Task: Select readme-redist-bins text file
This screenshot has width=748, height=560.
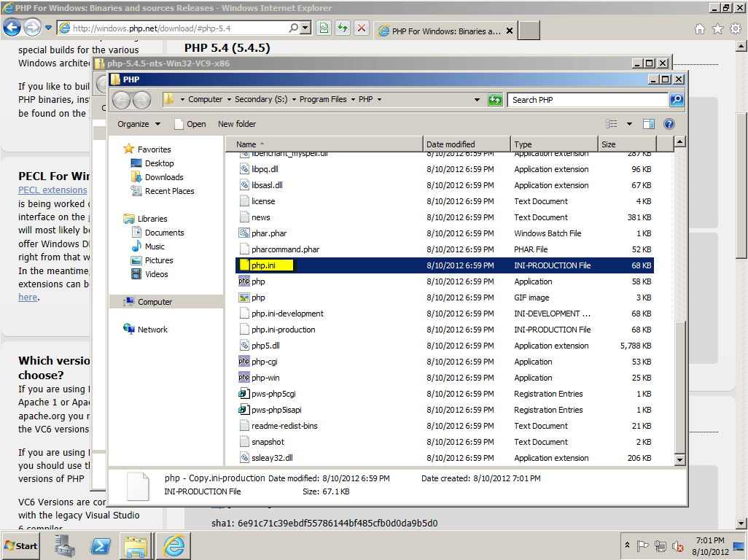Action: click(x=284, y=426)
